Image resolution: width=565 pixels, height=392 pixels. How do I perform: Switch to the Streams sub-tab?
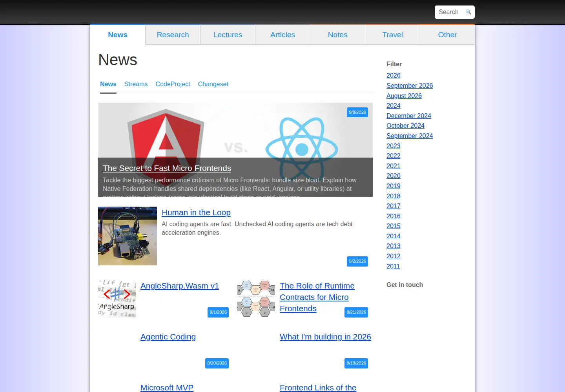[136, 84]
